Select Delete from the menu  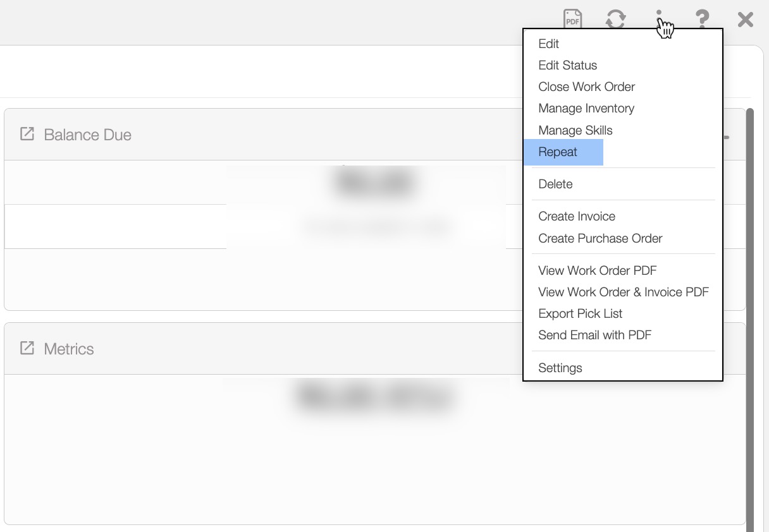(555, 184)
